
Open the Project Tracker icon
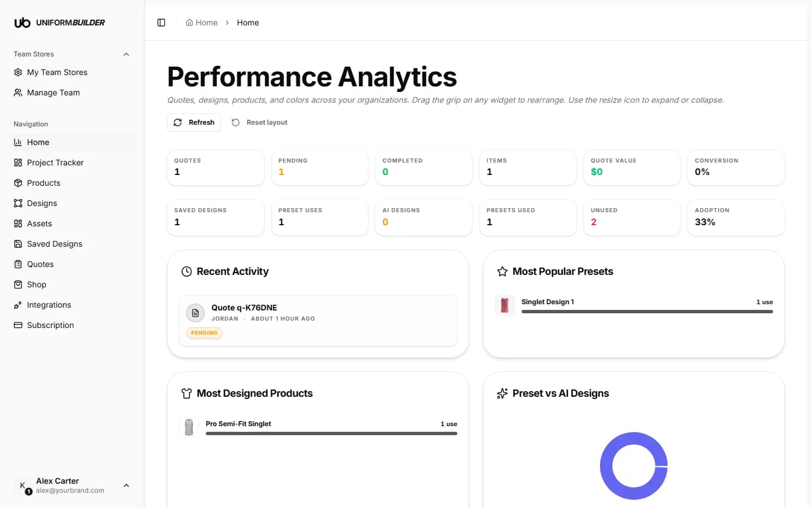(18, 163)
